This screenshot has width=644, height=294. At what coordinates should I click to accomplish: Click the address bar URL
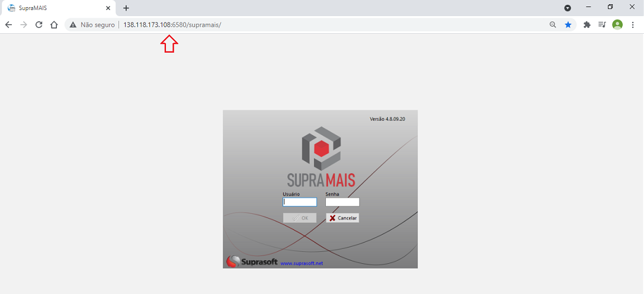172,25
